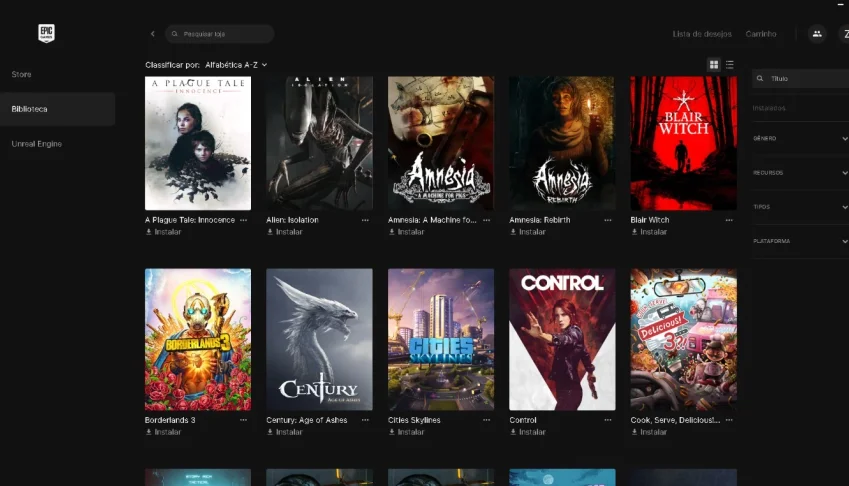
Task: Install Control
Action: pos(527,432)
